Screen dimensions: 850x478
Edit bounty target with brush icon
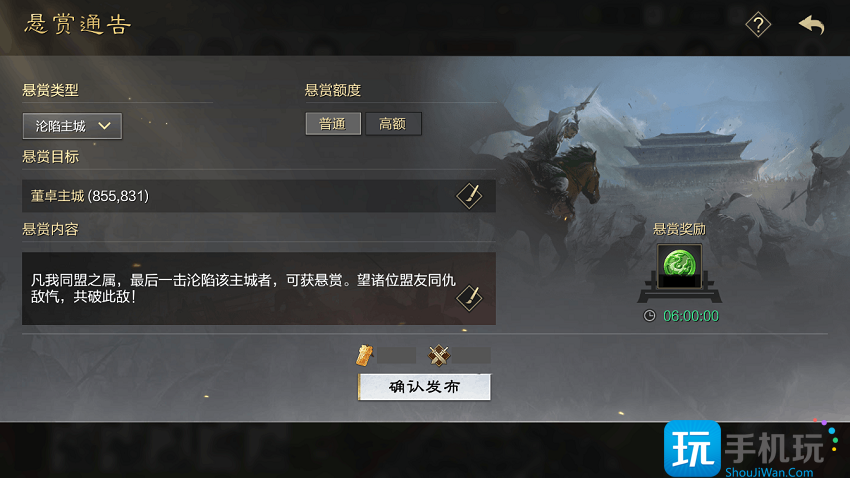[x=469, y=196]
